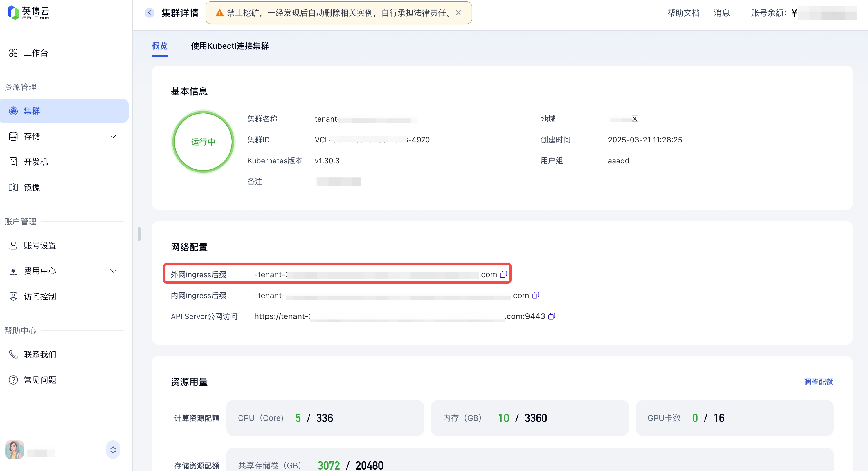Click the back arrow beside 集群详情

pyautogui.click(x=149, y=13)
